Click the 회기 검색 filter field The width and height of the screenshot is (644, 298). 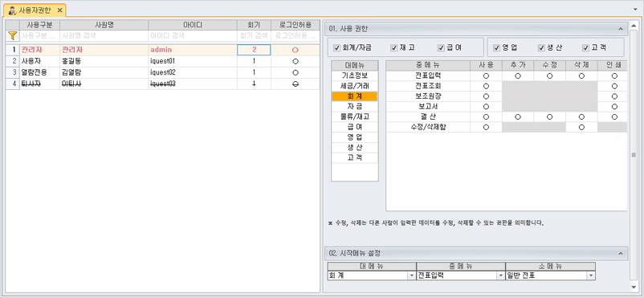pos(254,36)
